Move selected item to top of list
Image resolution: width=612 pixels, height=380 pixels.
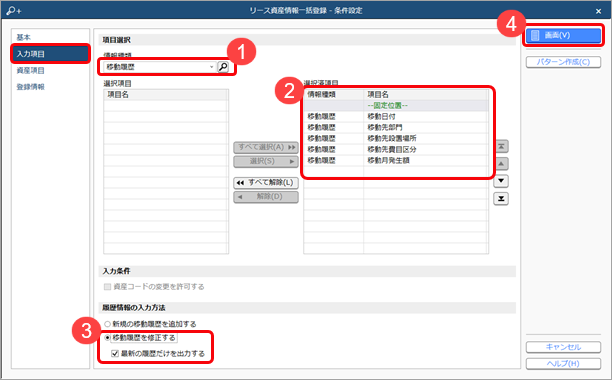[501, 146]
